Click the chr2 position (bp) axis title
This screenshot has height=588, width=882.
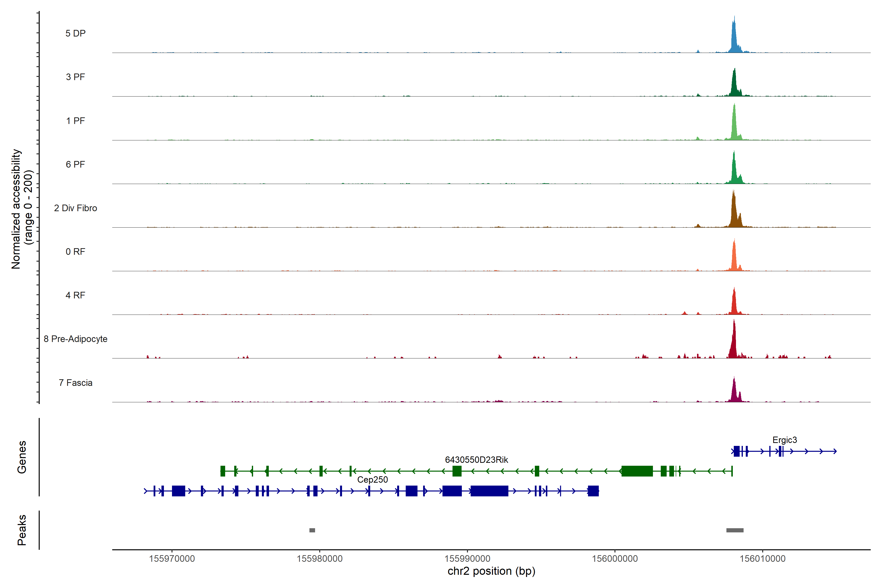pyautogui.click(x=491, y=571)
